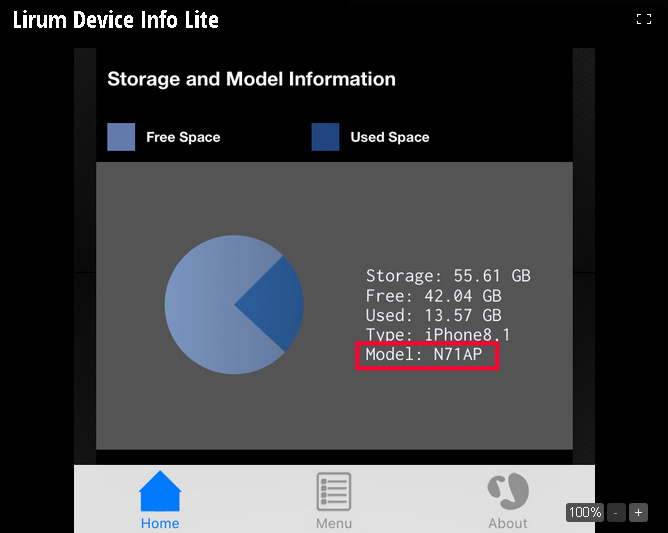
Task: Open the Menu list icon
Action: coord(334,492)
